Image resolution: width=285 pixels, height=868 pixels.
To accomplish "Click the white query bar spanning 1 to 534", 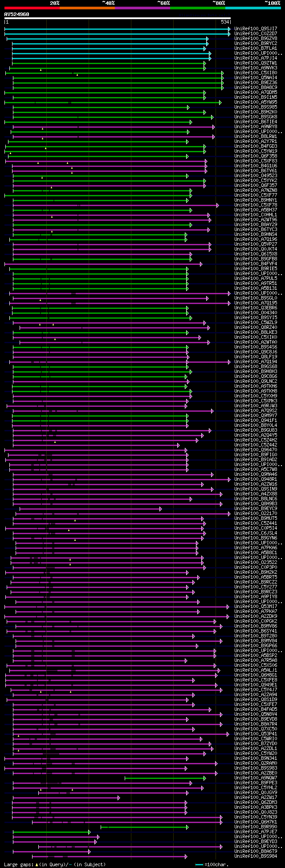I will pyautogui.click(x=118, y=19).
